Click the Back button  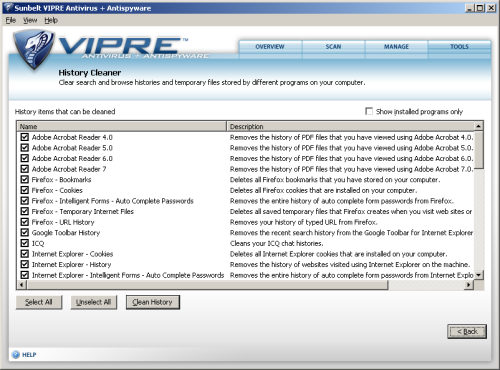point(467,332)
